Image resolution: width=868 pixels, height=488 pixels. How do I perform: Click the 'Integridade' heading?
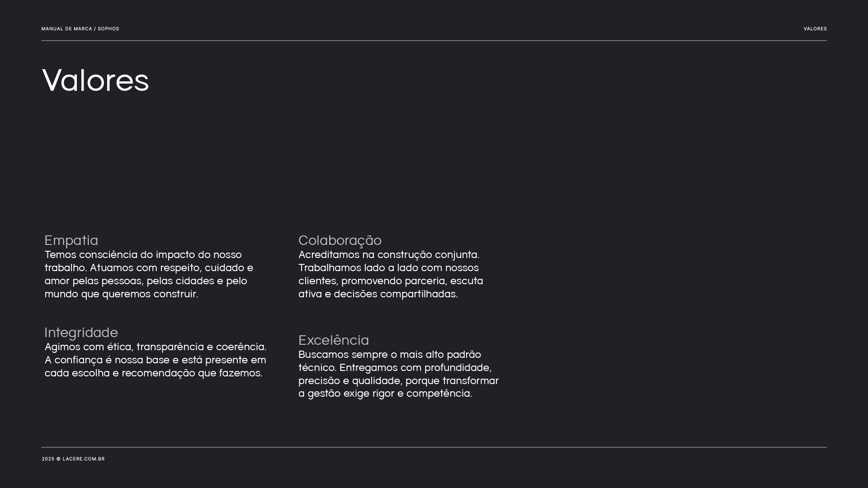81,333
